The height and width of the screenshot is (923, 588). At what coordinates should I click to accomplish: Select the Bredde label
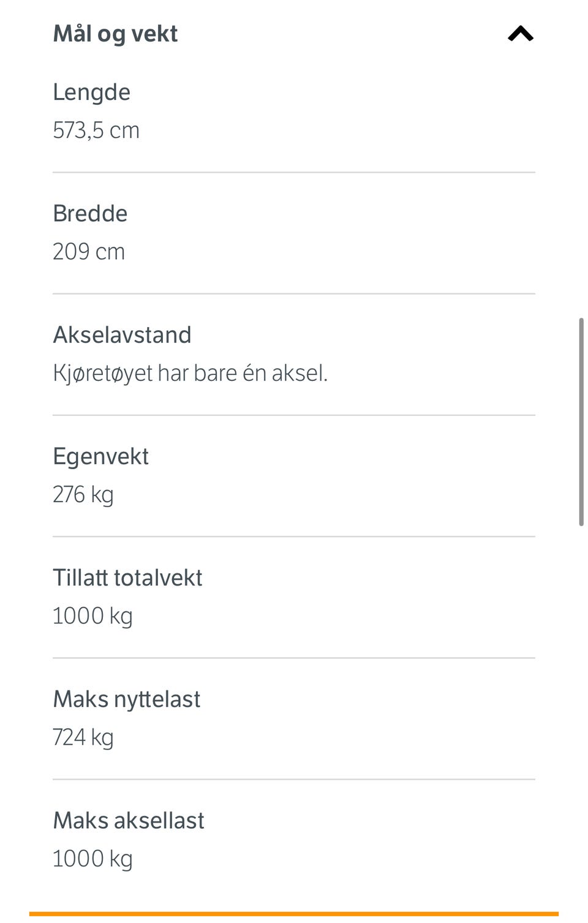tap(90, 214)
